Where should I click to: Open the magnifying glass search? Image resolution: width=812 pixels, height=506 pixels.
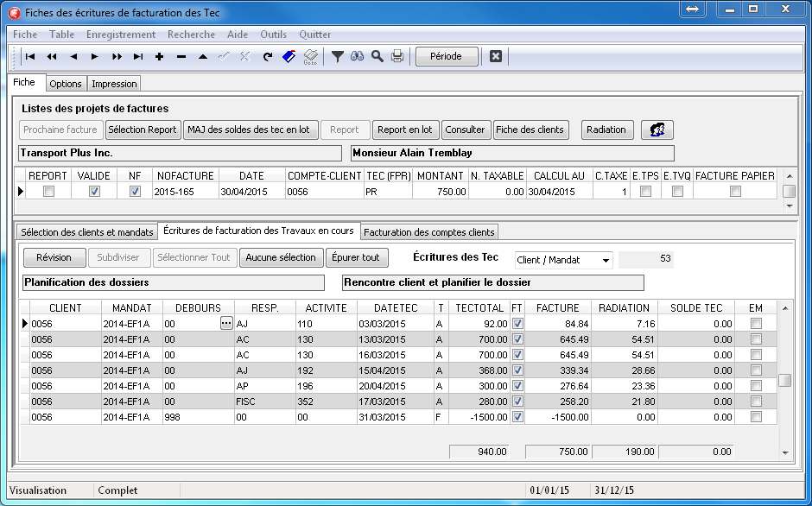click(377, 56)
